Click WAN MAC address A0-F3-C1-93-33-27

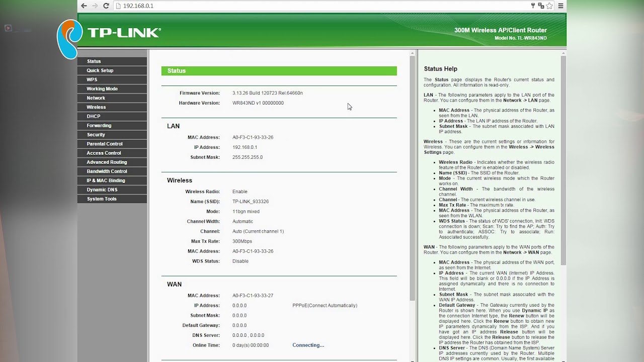pyautogui.click(x=253, y=296)
